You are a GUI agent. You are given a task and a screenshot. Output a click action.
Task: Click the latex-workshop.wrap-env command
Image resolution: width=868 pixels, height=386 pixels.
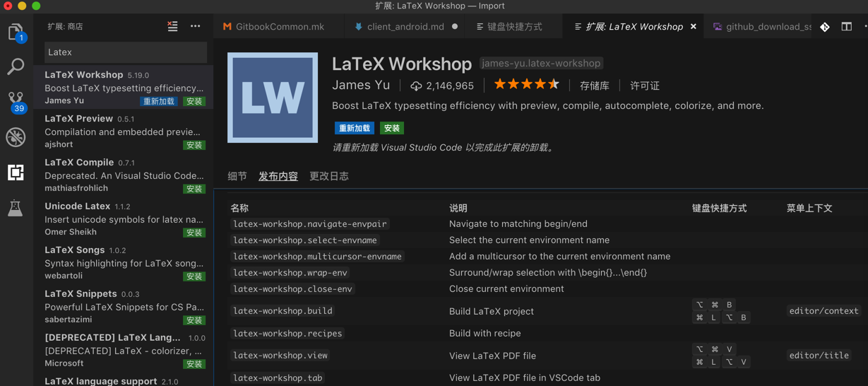290,272
